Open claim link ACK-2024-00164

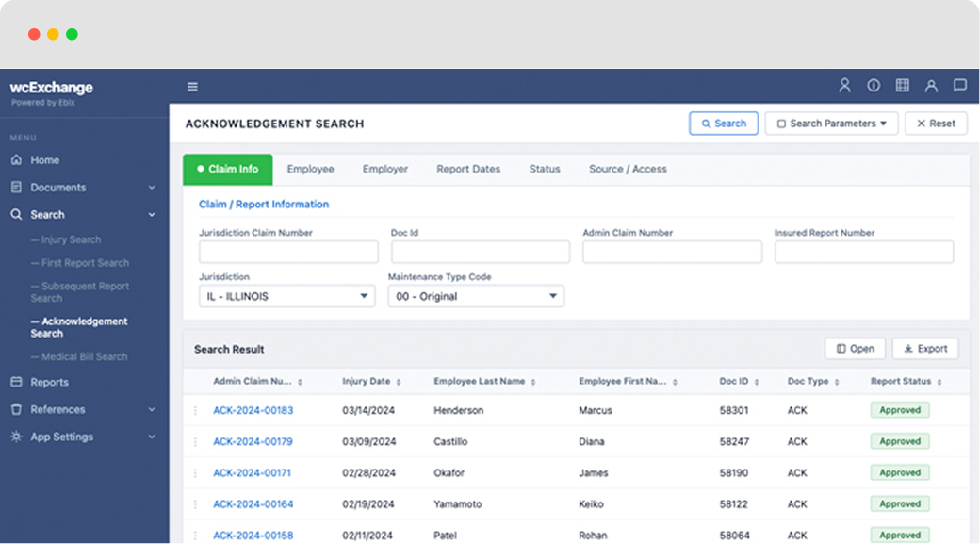253,504
